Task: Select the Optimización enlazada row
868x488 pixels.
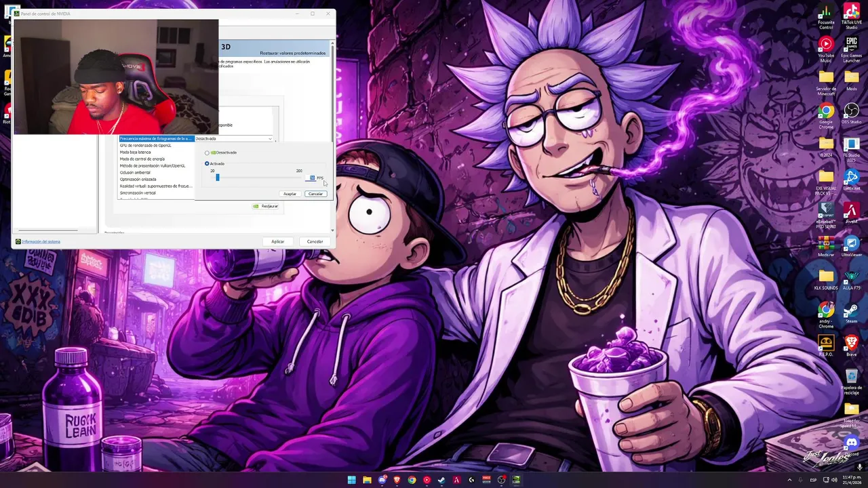Action: [157, 179]
